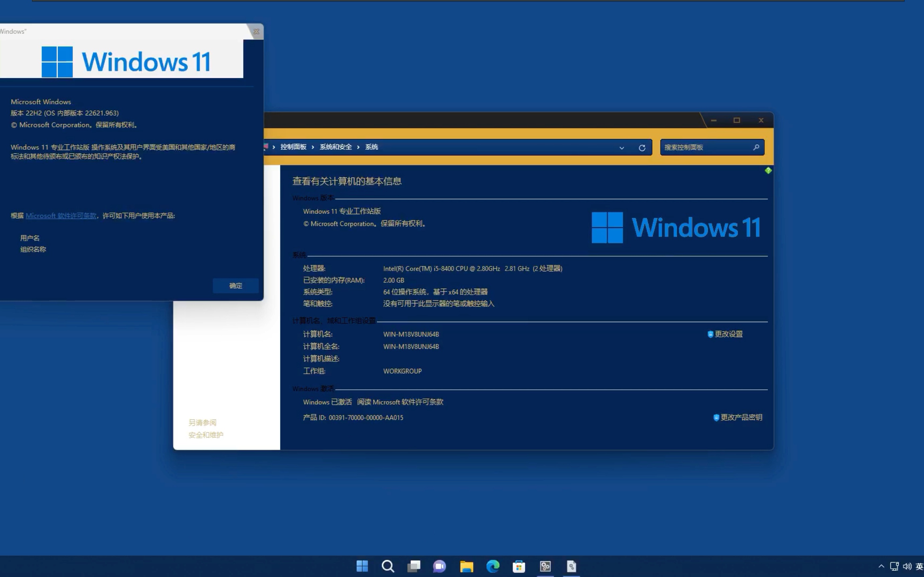
Task: Close the About Windows dialog
Action: (256, 32)
